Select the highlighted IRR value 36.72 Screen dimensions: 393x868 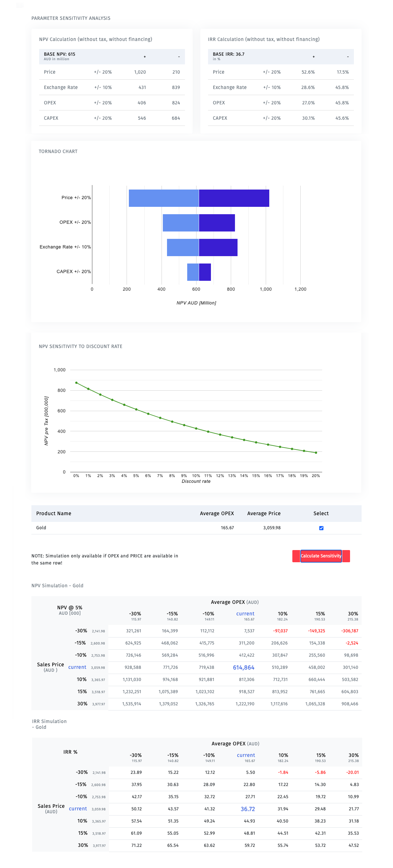tap(247, 809)
